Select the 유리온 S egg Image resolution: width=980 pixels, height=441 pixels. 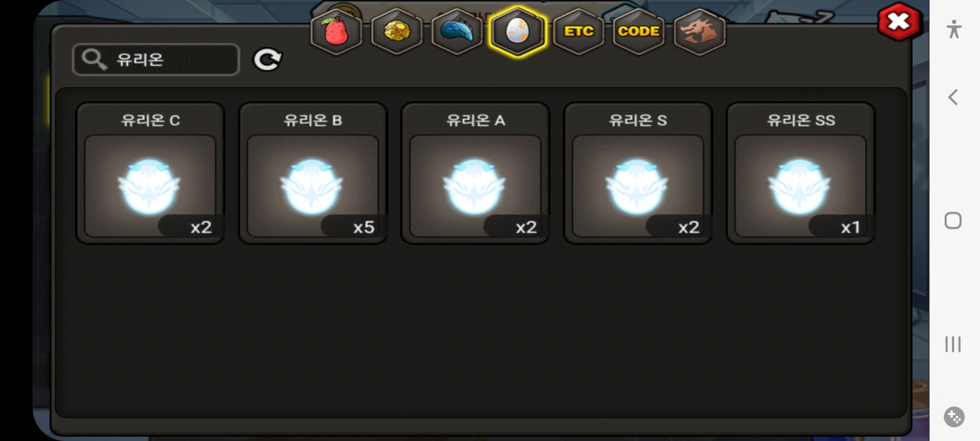click(638, 173)
